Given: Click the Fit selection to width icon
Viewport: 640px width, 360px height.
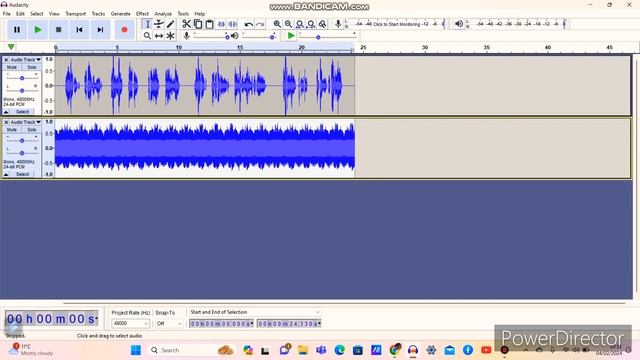Looking at the screenshot, I should click(x=300, y=24).
